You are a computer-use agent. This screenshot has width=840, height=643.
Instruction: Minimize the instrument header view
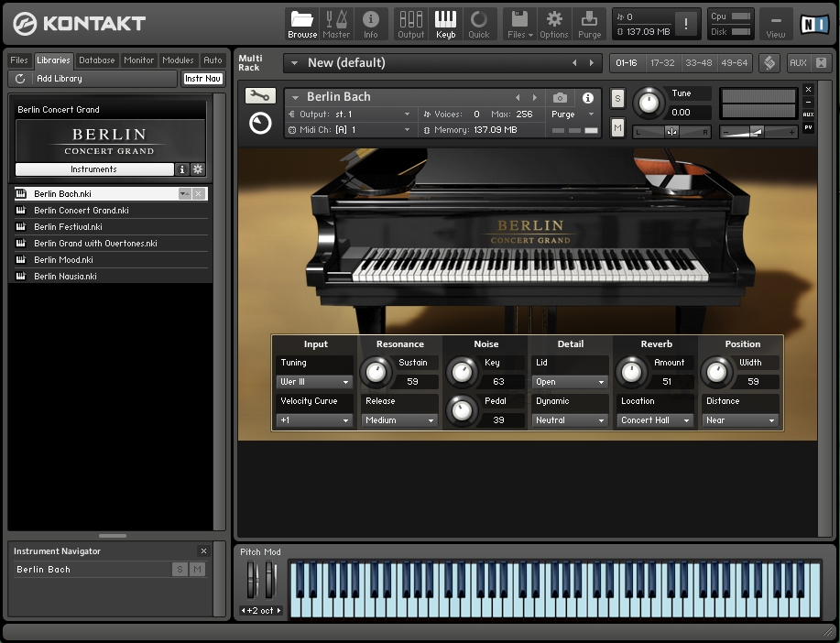tap(808, 102)
